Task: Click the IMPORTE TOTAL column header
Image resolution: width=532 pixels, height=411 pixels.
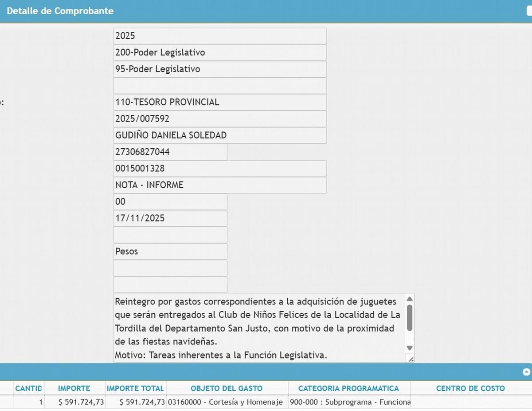Action: [135, 388]
